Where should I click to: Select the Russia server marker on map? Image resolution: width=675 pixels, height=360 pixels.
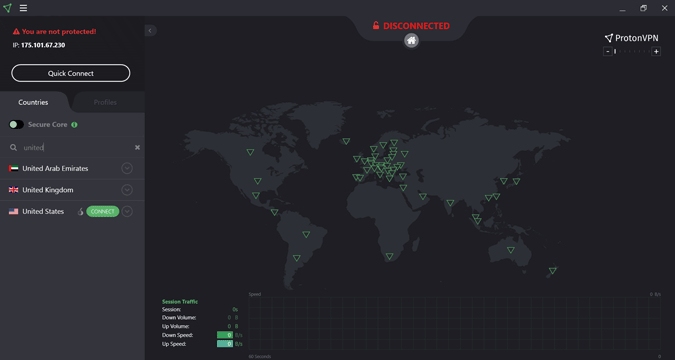tap(405, 154)
